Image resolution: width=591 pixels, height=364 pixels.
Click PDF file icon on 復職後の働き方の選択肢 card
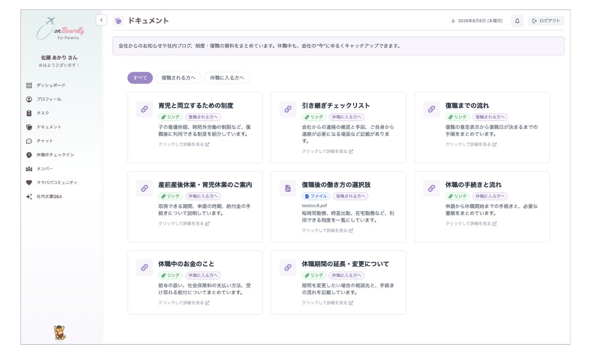pyautogui.click(x=288, y=188)
